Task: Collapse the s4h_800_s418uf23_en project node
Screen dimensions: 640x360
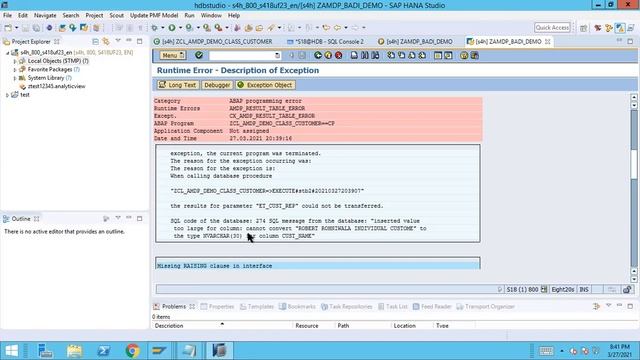Action: 7,53
